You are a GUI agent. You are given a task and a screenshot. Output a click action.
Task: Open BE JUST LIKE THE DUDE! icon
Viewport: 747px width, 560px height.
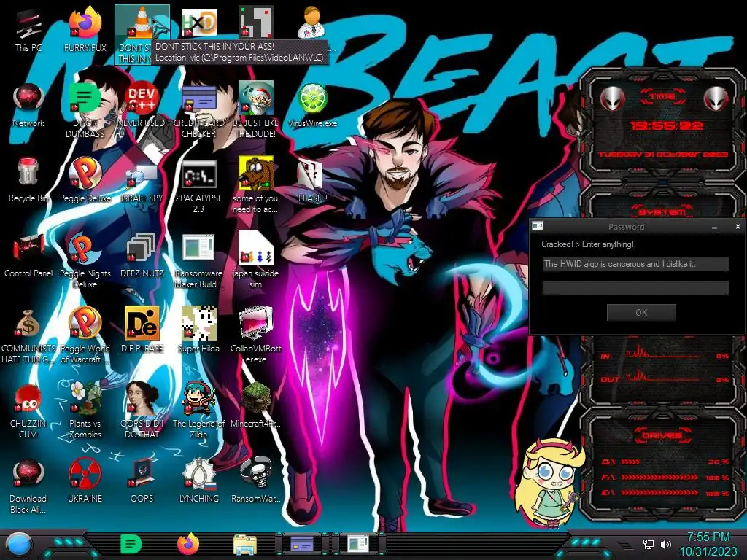click(256, 111)
